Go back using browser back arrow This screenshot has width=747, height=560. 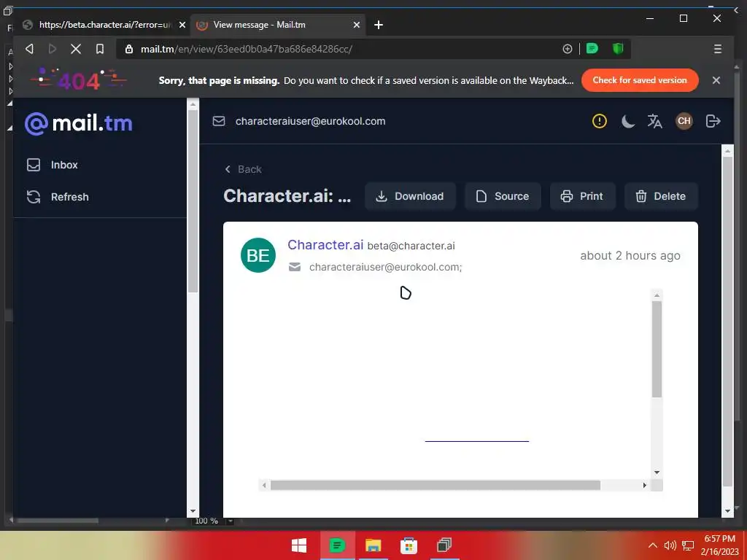[x=29, y=49]
